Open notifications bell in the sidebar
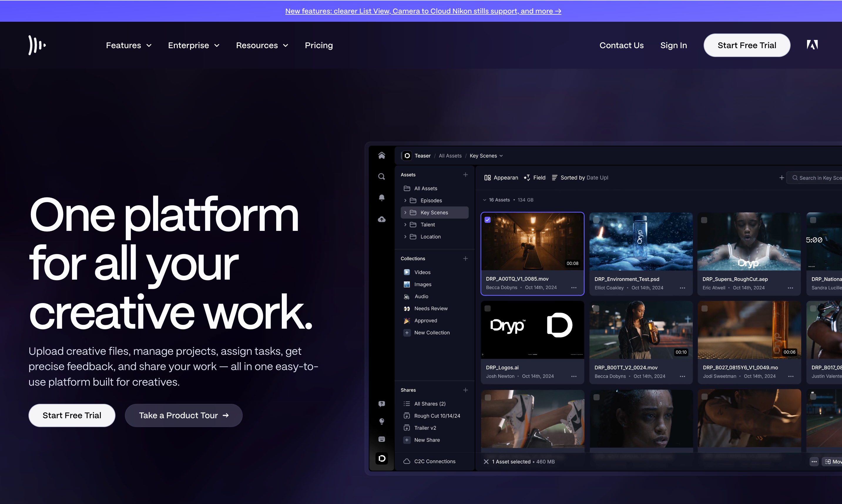This screenshot has height=504, width=842. click(x=381, y=197)
